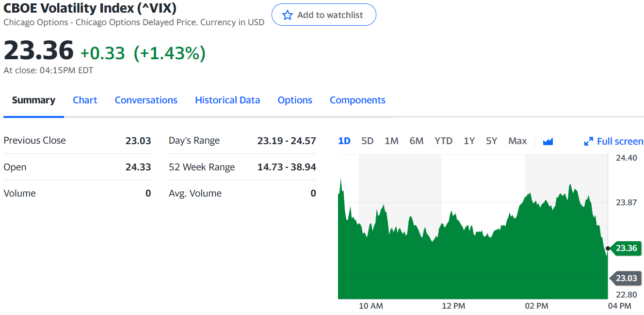Screen dimensions: 644x315
Task: Click the star icon in Add to watchlist
Action: [288, 15]
